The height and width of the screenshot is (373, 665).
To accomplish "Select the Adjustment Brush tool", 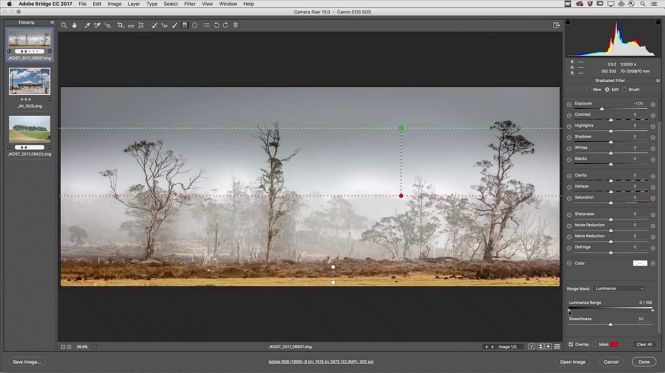I will (174, 25).
